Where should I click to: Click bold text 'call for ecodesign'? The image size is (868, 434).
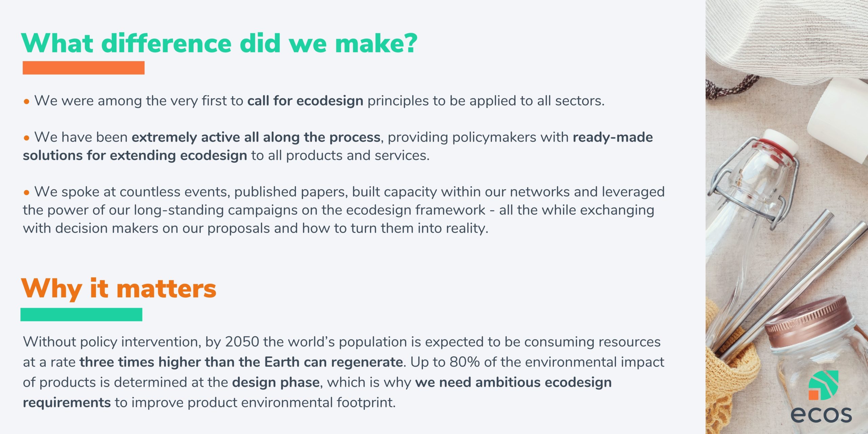tap(305, 101)
